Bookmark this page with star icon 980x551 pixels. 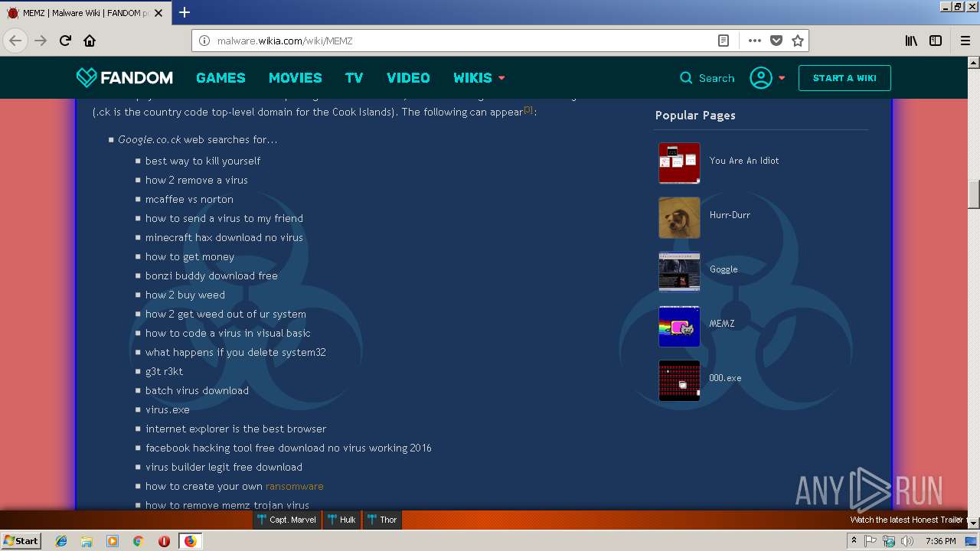point(798,41)
